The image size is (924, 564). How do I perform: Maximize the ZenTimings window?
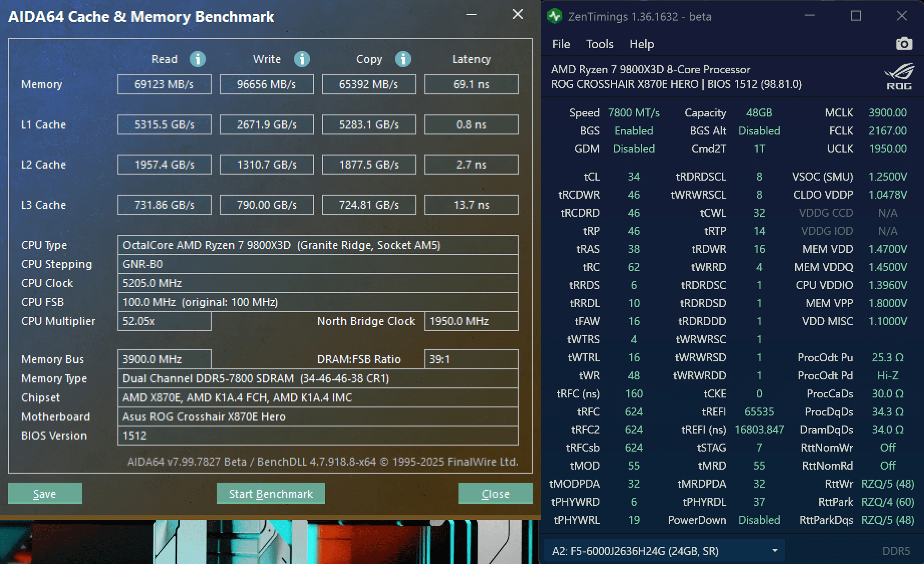[x=856, y=16]
